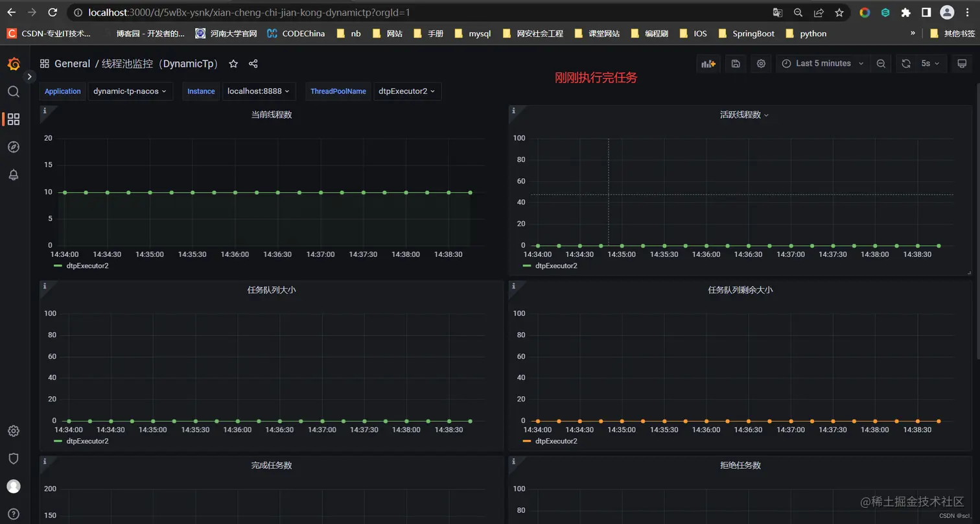Screen dimensions: 980x524
Task: Click the translate page icon
Action: tap(778, 12)
